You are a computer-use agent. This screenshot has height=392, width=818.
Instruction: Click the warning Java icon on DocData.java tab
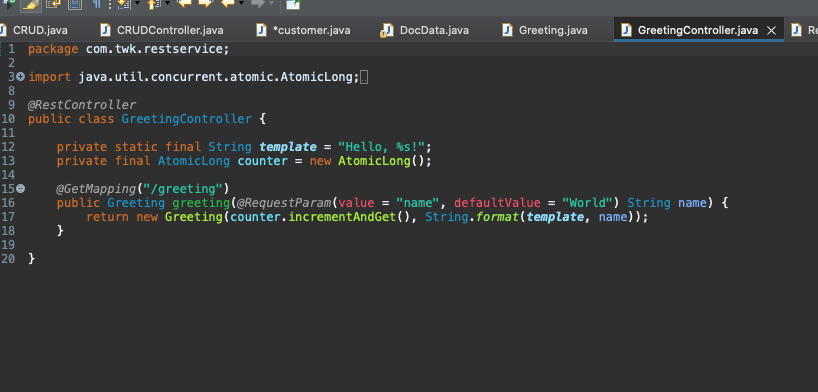(387, 30)
